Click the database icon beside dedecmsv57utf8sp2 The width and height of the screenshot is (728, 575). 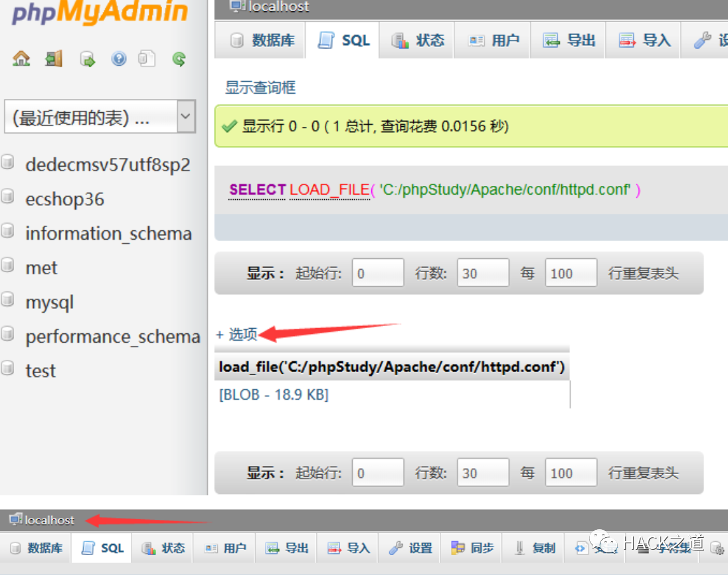[x=7, y=163]
